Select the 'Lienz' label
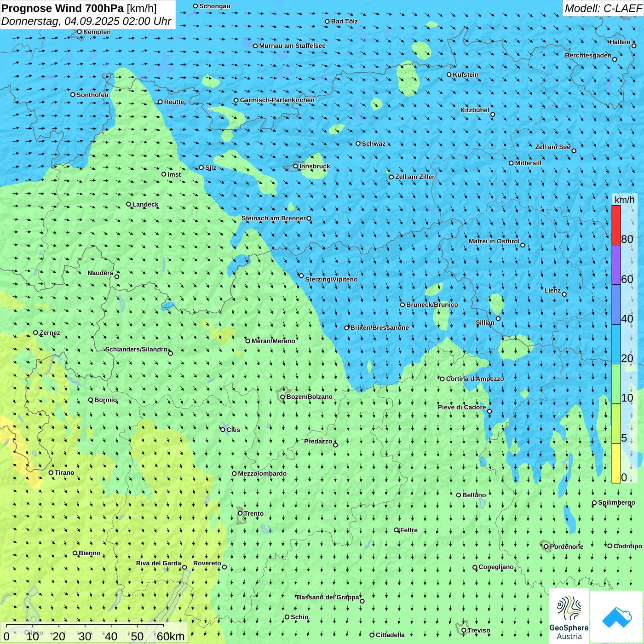 click(552, 290)
